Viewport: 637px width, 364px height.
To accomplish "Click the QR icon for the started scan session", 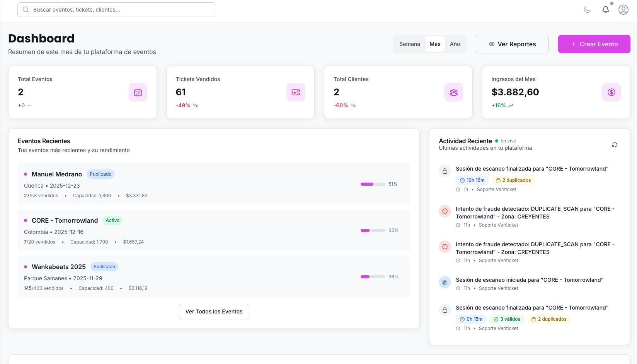I will point(445,282).
